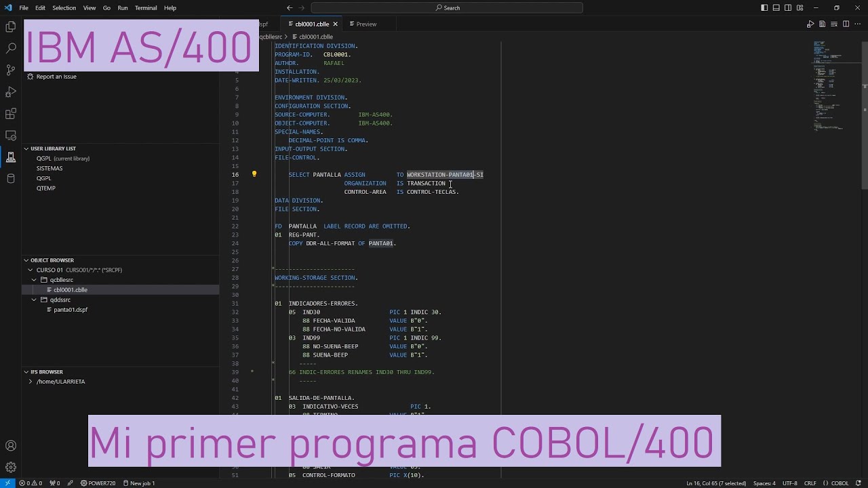This screenshot has width=868, height=488.
Task: Open the More Actions ellipsis in editor
Action: pos(857,24)
